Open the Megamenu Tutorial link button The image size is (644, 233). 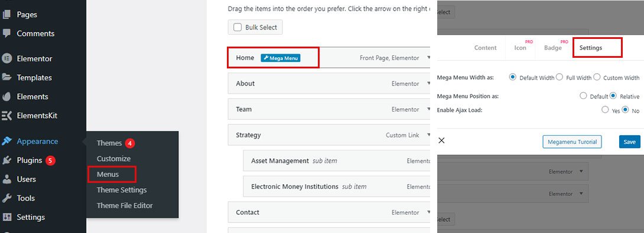click(572, 142)
